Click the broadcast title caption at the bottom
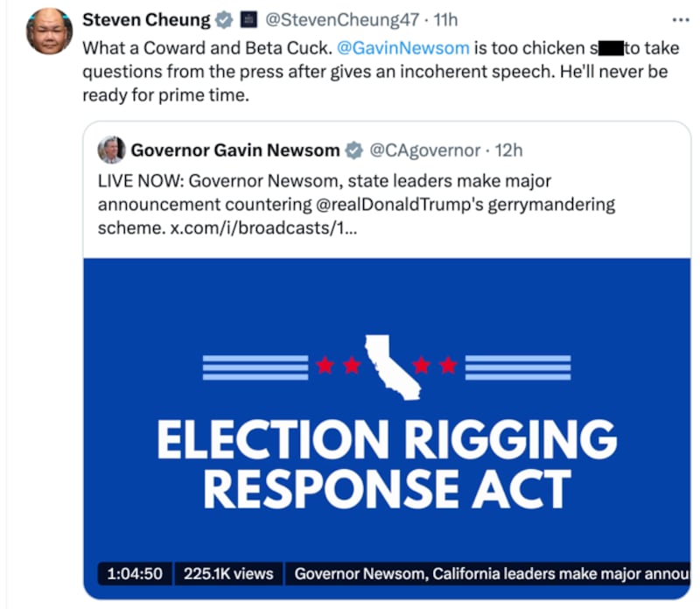The height and width of the screenshot is (609, 700). [490, 574]
